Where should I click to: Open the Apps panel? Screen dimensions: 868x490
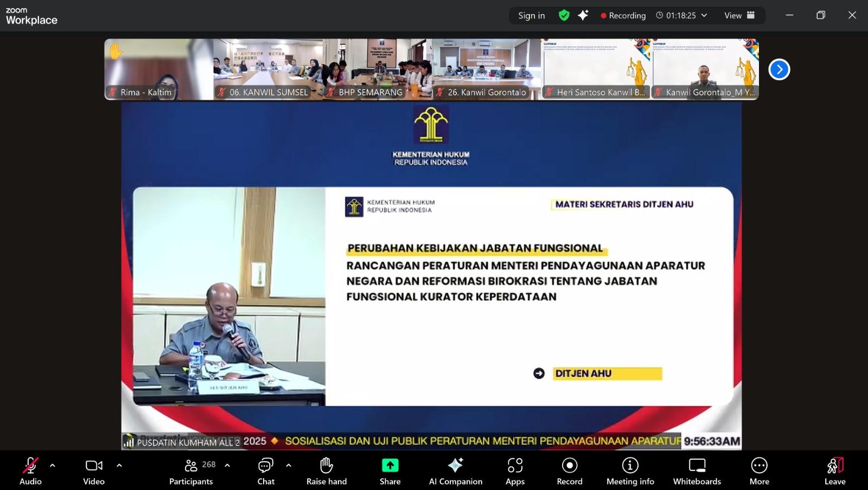tap(515, 470)
